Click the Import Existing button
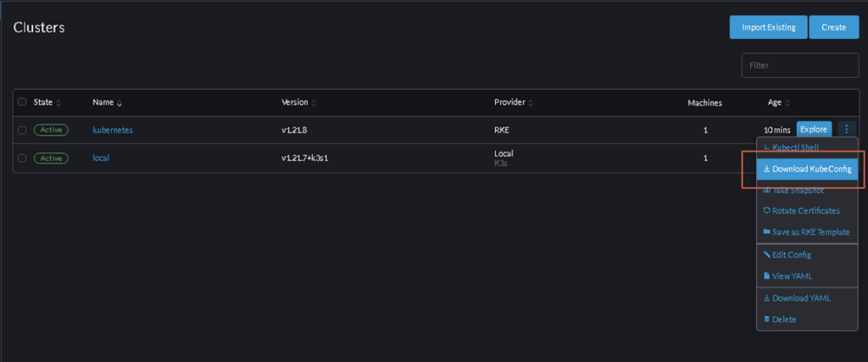 [x=768, y=27]
